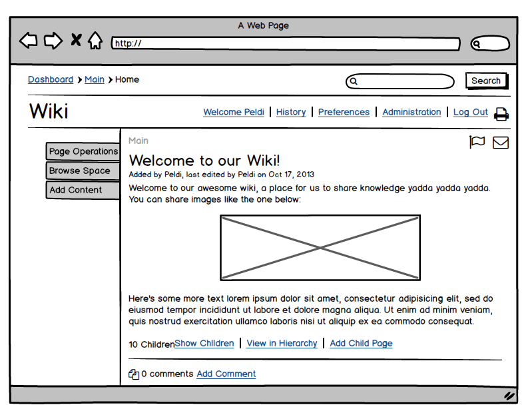Viewport: 532px width, 411px height.
Task: Open the Dashboard breadcrumb link
Action: click(51, 79)
